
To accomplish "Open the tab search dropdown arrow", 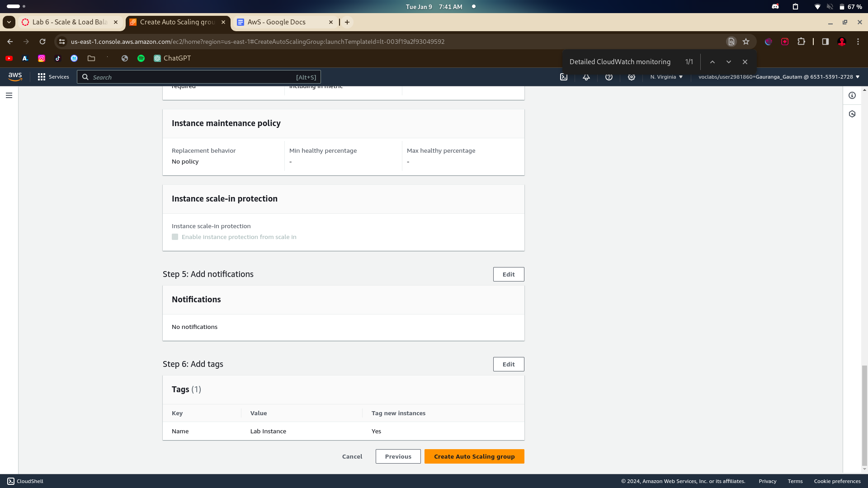I will (9, 22).
